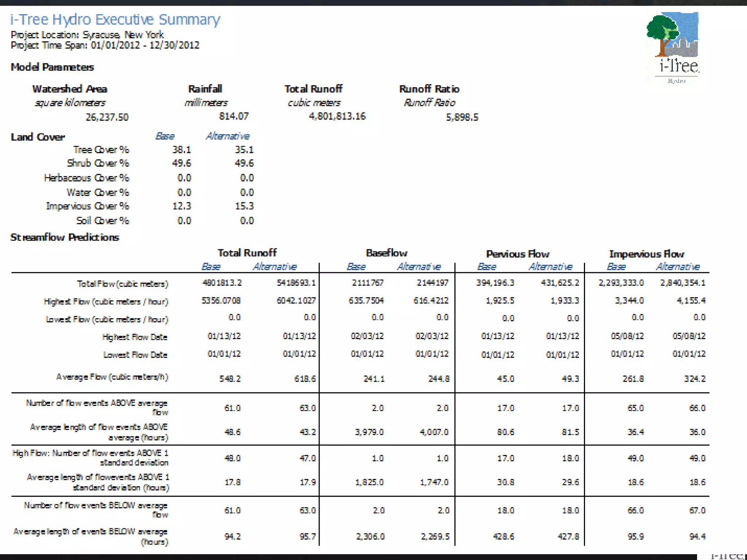Select the Total Flow (cubic meters) row label
The image size is (747, 560).
[123, 284]
